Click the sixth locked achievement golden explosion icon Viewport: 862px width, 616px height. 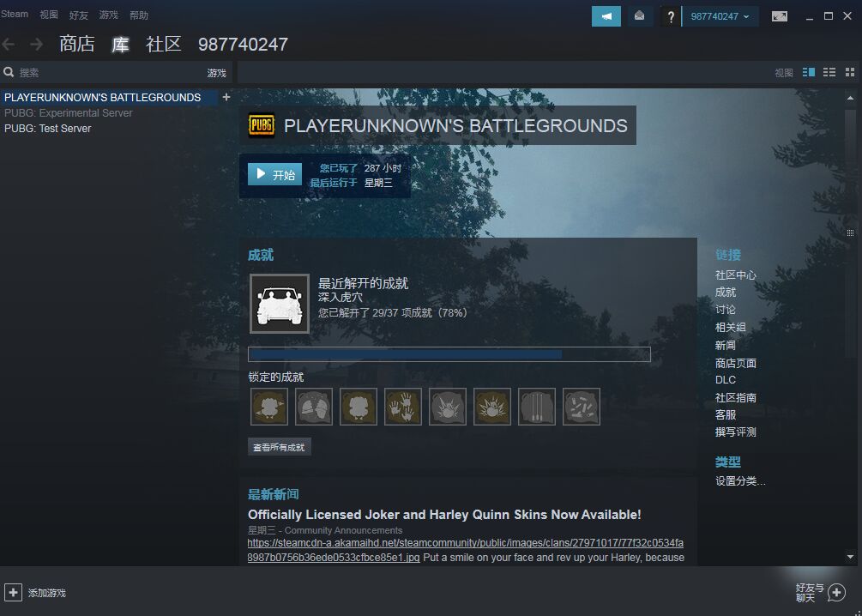click(x=492, y=407)
